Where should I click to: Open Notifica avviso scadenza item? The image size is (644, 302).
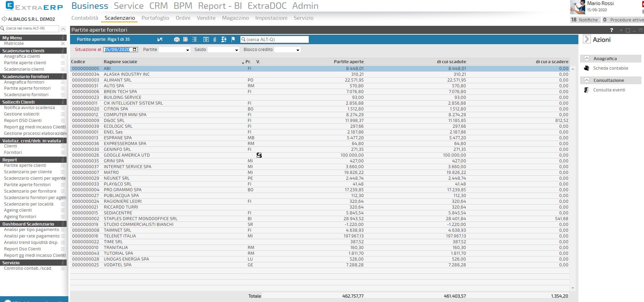29,108
